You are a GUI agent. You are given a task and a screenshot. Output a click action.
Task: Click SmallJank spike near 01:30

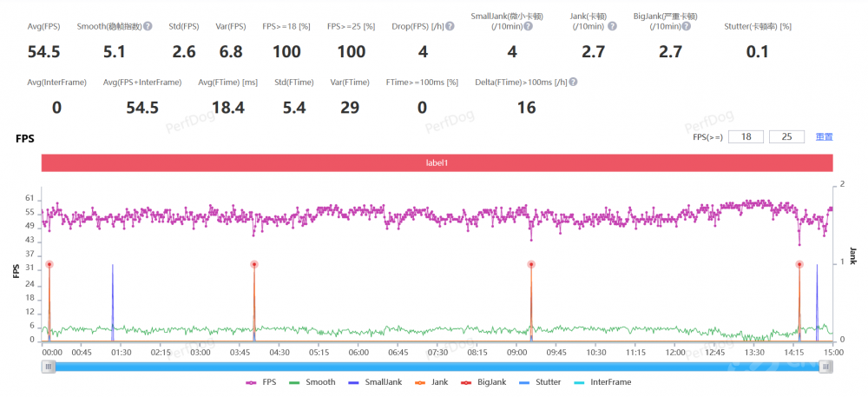[112, 301]
